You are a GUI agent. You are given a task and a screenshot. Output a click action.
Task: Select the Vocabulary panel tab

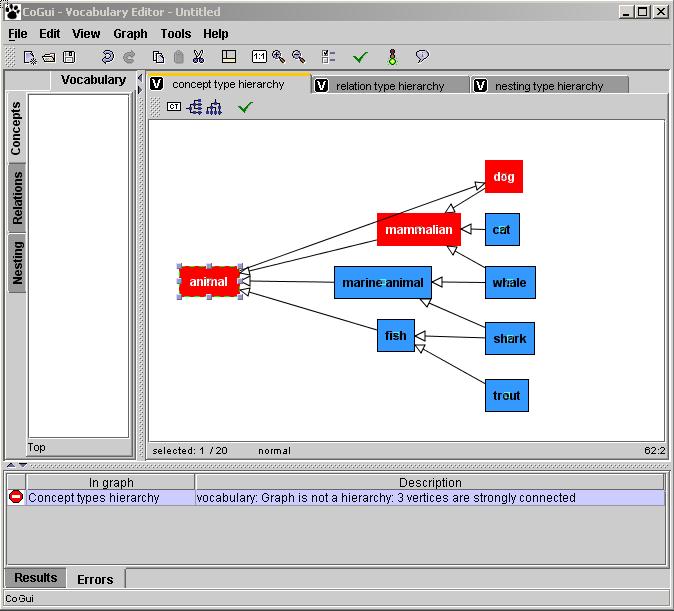93,80
